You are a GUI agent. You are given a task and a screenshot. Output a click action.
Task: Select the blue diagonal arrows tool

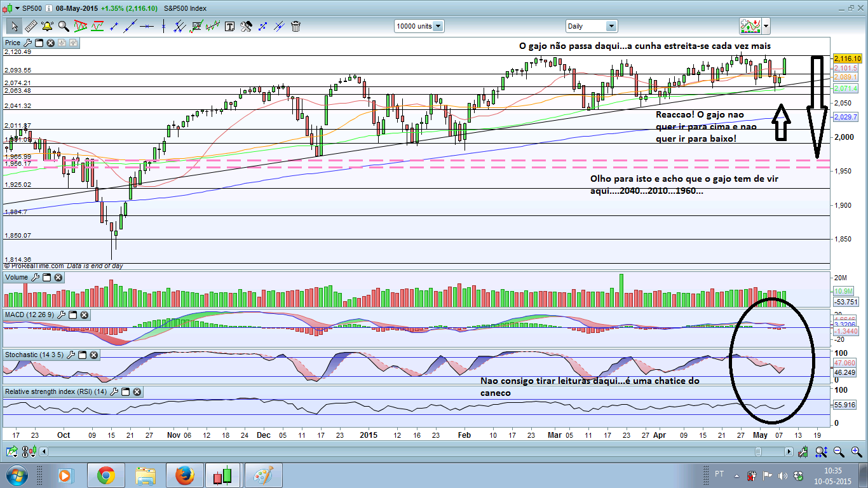point(262,26)
